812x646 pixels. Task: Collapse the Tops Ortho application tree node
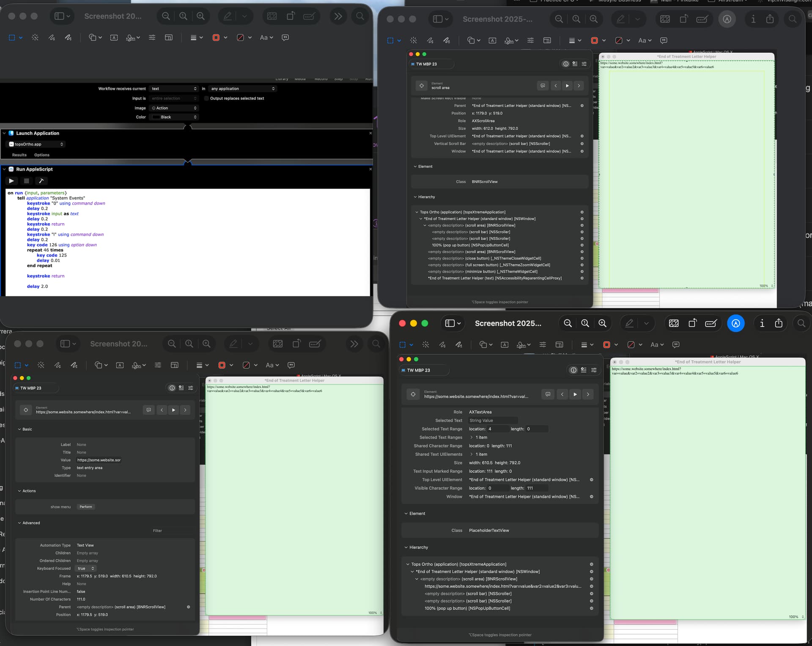pyautogui.click(x=417, y=212)
